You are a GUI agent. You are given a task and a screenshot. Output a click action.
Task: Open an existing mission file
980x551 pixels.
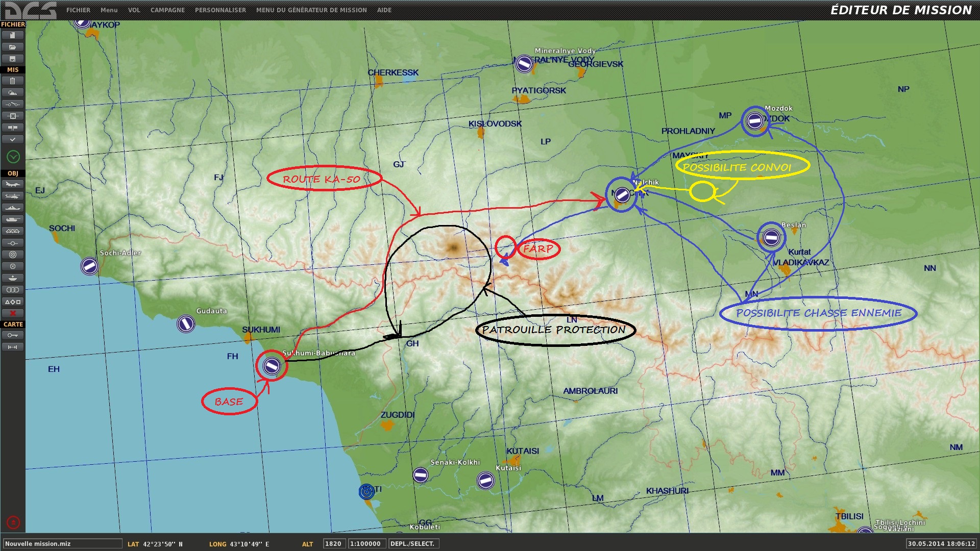(x=13, y=47)
